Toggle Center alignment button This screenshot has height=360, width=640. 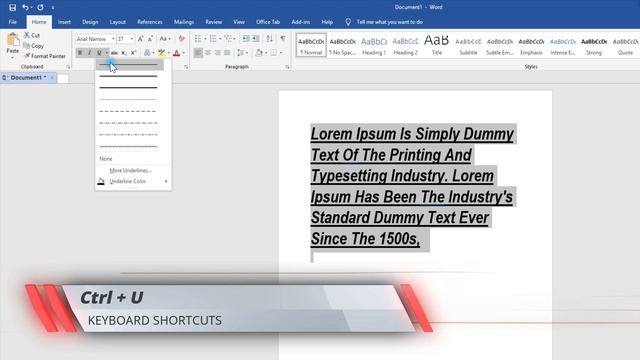pyautogui.click(x=208, y=53)
